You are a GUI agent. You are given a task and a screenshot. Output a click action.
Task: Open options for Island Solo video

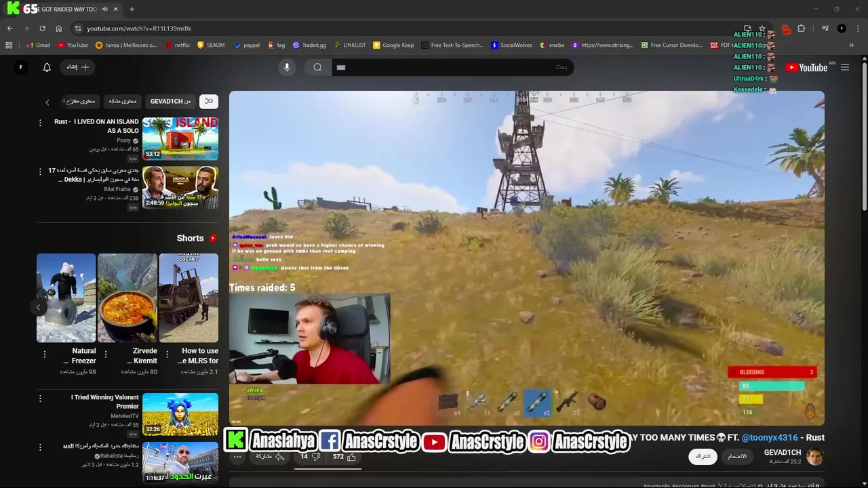(x=40, y=123)
